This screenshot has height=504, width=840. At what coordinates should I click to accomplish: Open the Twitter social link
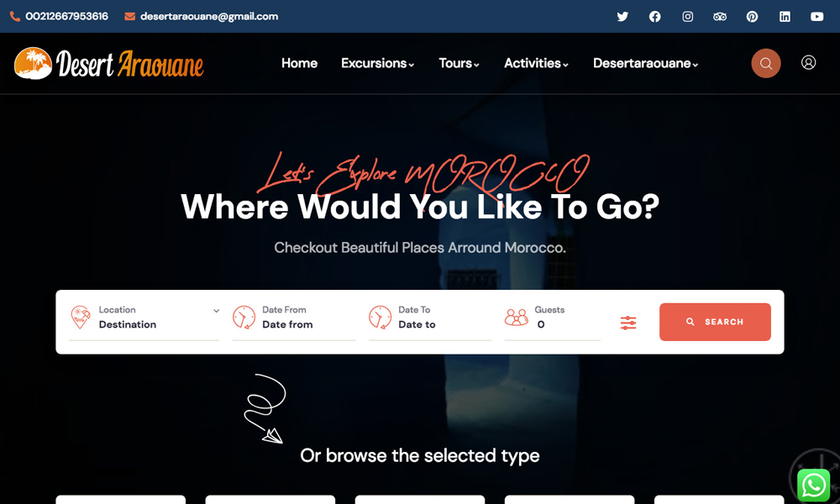tap(622, 17)
